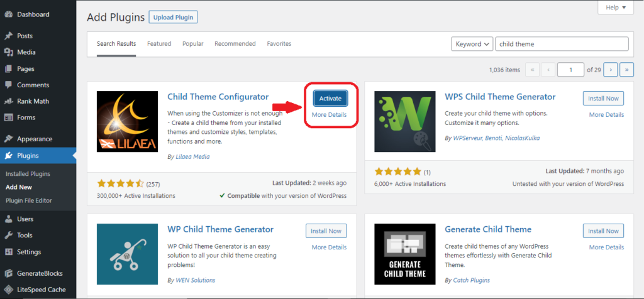Click the Settings sliders icon
This screenshot has height=299, width=644.
(8, 252)
